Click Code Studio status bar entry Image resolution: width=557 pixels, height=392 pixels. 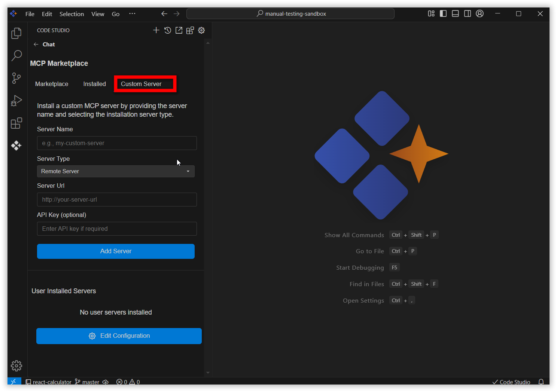coord(511,382)
